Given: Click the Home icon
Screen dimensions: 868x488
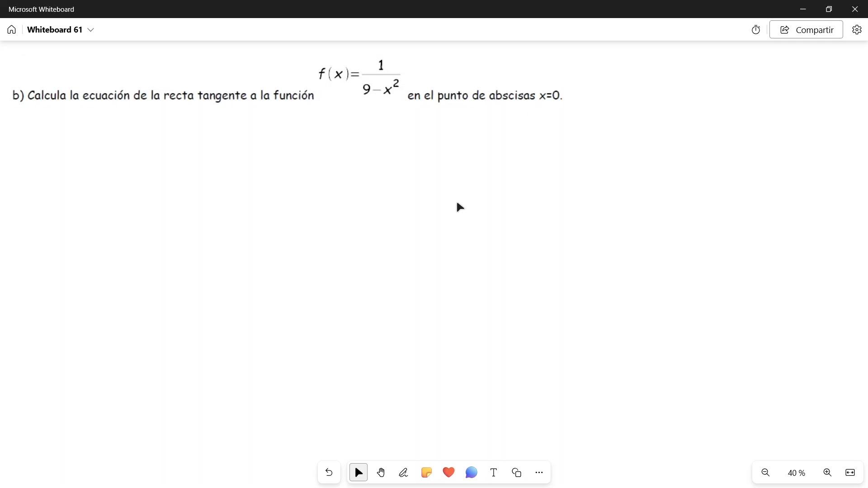Looking at the screenshot, I should 12,30.
